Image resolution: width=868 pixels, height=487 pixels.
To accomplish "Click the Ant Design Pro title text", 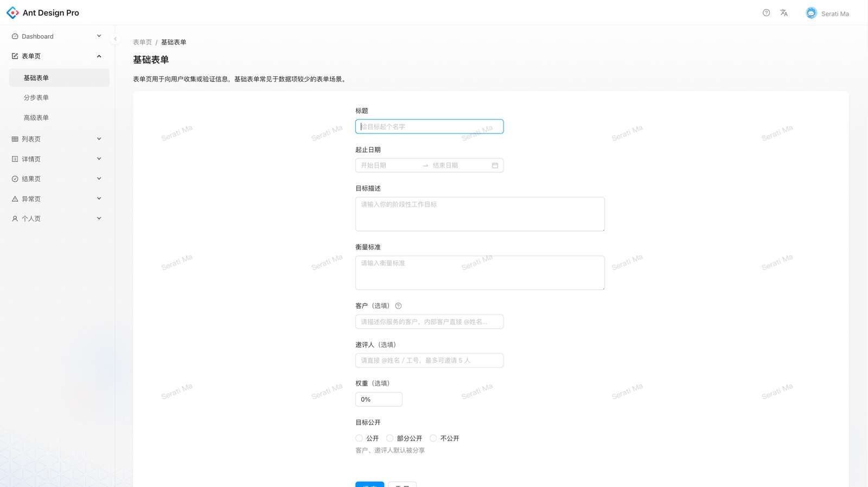I will coord(51,12).
